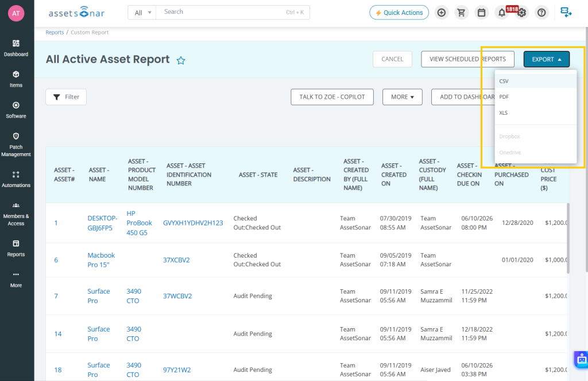588x381 pixels.
Task: Open asset number 14 link
Action: tap(58, 334)
